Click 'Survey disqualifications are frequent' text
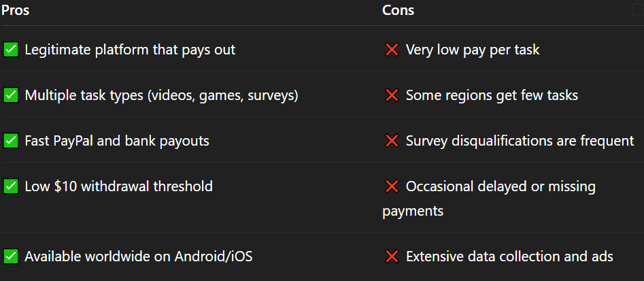 coord(520,142)
